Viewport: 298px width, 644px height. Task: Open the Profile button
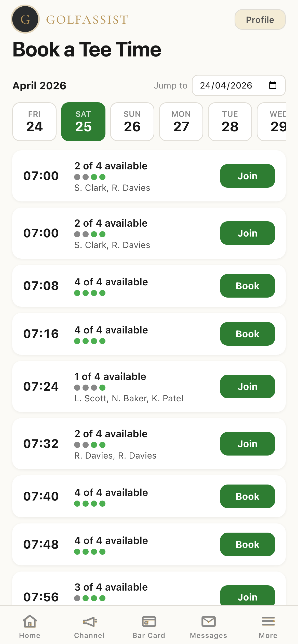pyautogui.click(x=260, y=20)
